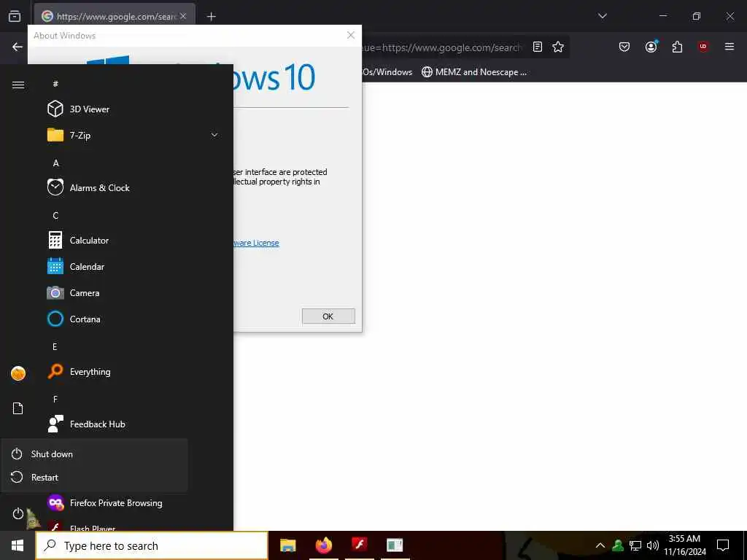Close the About Windows dialog
Screen dimensions: 747x560
(x=351, y=35)
